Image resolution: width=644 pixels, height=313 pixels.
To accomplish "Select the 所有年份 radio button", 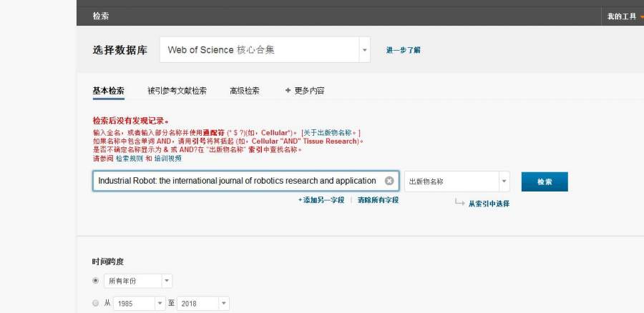I will pyautogui.click(x=96, y=281).
